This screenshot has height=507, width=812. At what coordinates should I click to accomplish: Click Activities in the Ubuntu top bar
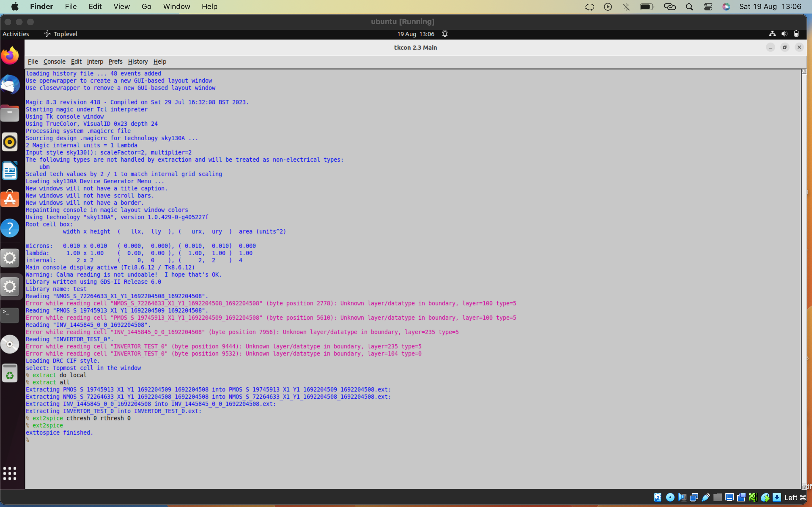coord(16,34)
